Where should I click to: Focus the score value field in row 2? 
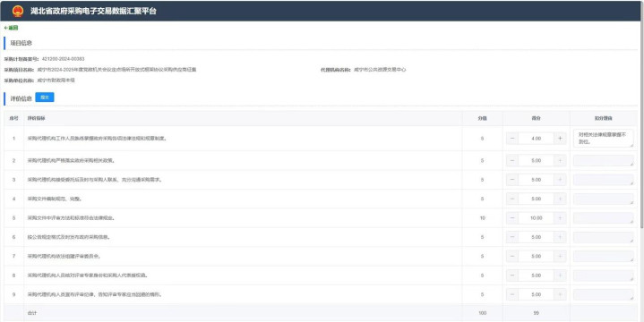coord(536,160)
